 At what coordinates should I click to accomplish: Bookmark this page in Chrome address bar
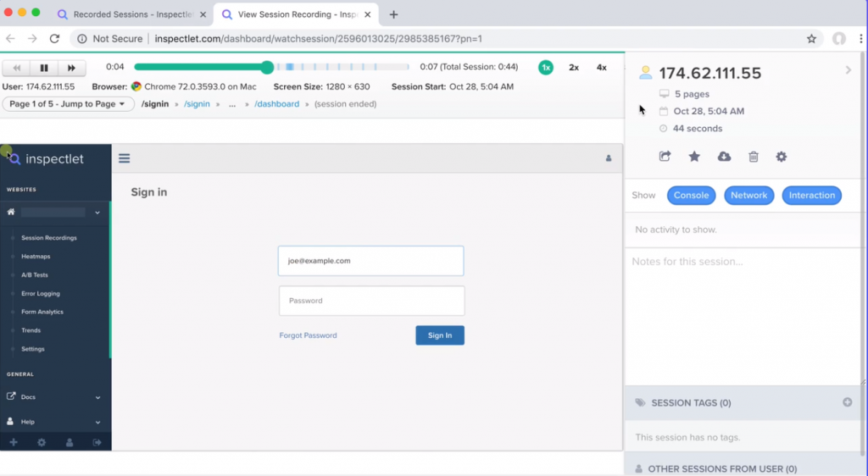811,39
